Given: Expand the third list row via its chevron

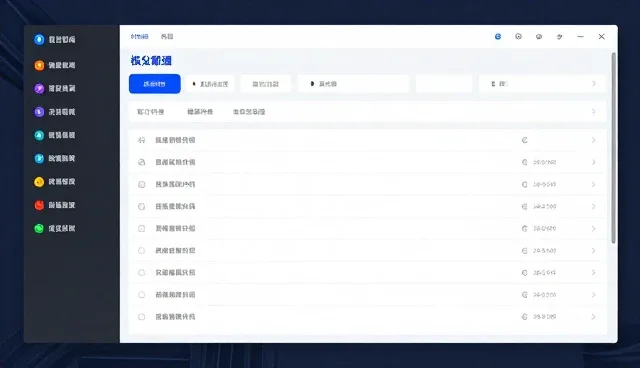Looking at the screenshot, I should pyautogui.click(x=594, y=184).
